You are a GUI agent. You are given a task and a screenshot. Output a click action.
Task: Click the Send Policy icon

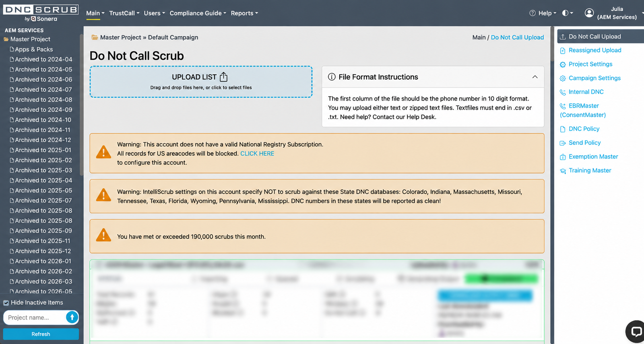click(x=563, y=143)
